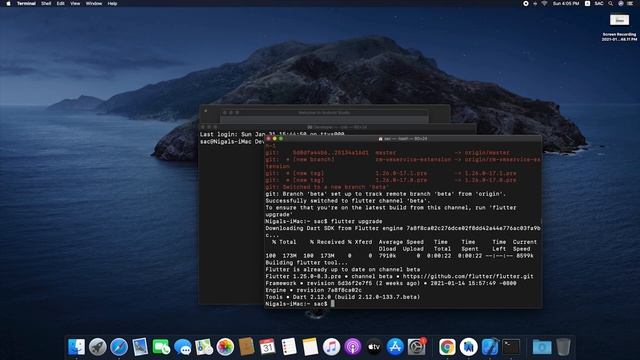
Task: Open Apple TV app in dock
Action: pyautogui.click(x=373, y=347)
